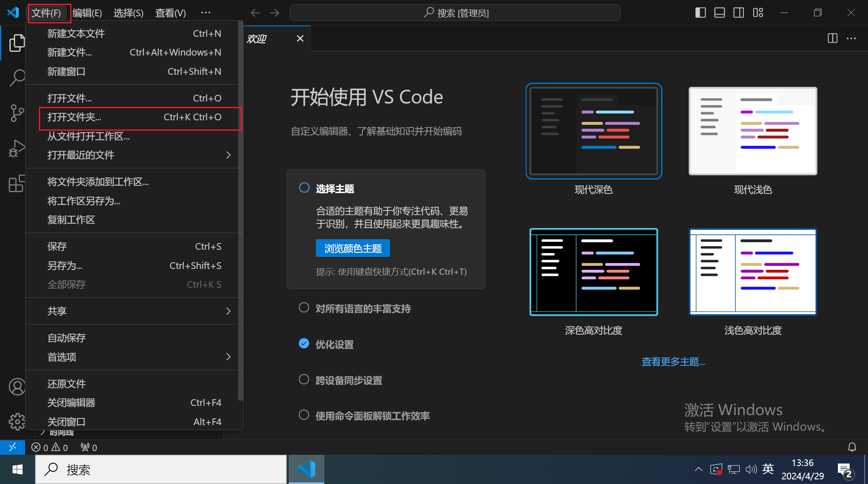Open the Explorer view in activity bar
Image resolution: width=868 pixels, height=484 pixels.
tap(16, 43)
